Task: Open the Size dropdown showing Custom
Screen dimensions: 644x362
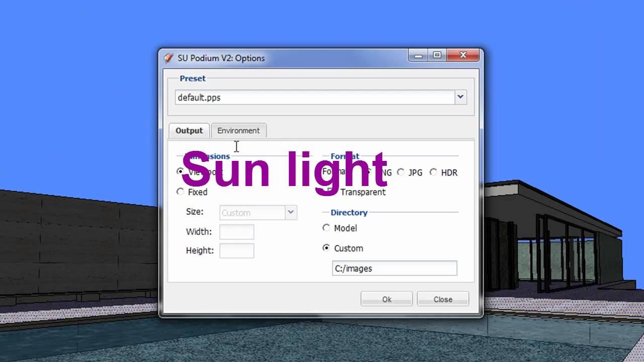Action: 259,213
